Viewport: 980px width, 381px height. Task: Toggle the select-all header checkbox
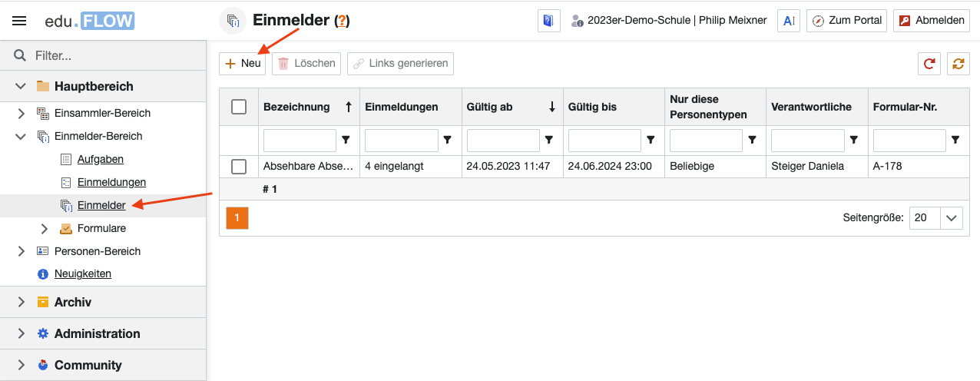coord(239,107)
